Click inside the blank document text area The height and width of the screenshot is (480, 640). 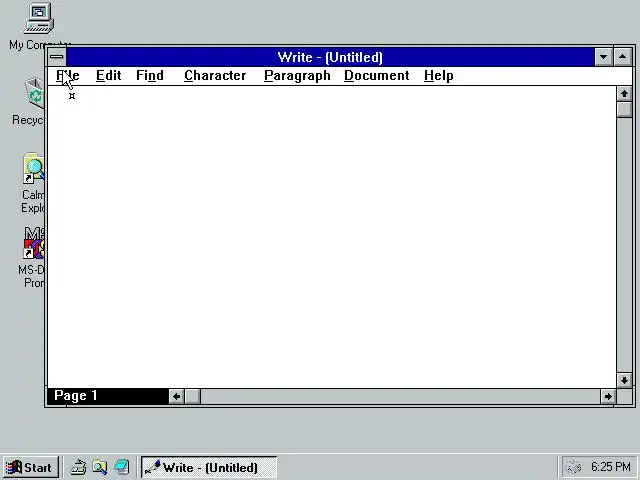(331, 237)
